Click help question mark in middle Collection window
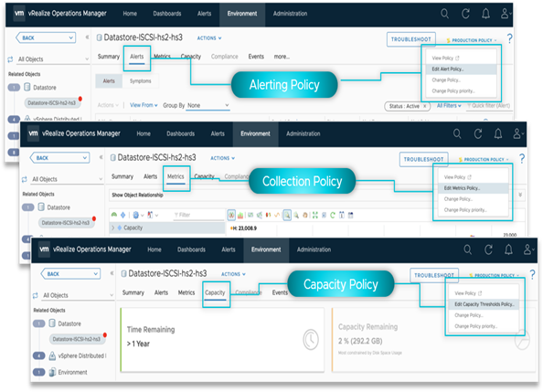Image resolution: width=543 pixels, height=392 pixels. pyautogui.click(x=522, y=159)
